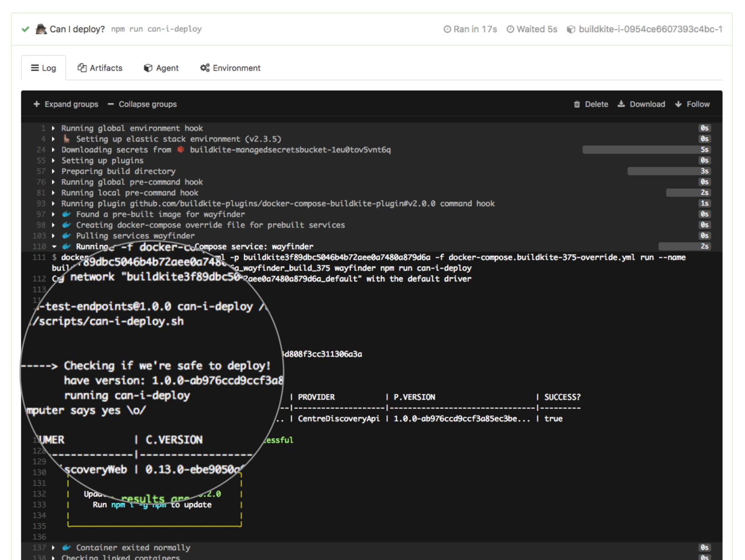The width and height of the screenshot is (745, 560).
Task: Expand the Downloading secrets log group
Action: [x=54, y=150]
